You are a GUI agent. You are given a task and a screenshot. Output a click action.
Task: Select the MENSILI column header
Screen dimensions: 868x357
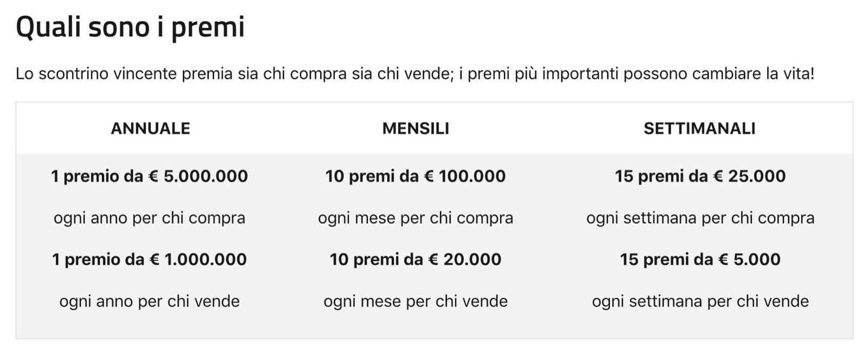(416, 129)
